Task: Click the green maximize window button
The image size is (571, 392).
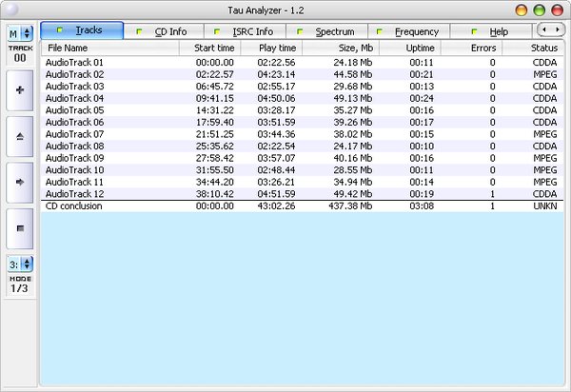Action: (540, 10)
